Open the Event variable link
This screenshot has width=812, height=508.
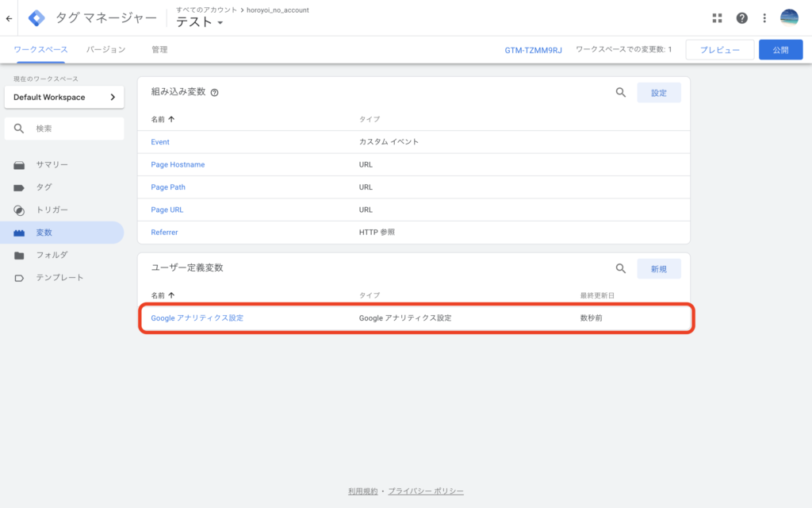160,142
